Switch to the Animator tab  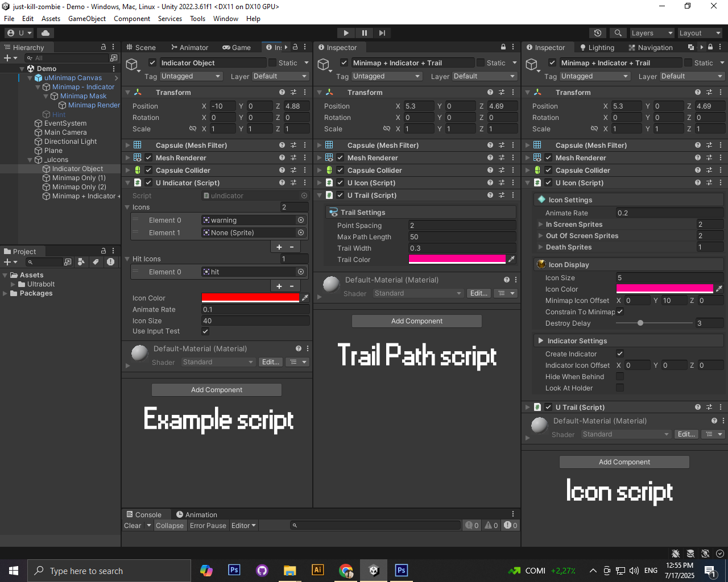pyautogui.click(x=189, y=48)
